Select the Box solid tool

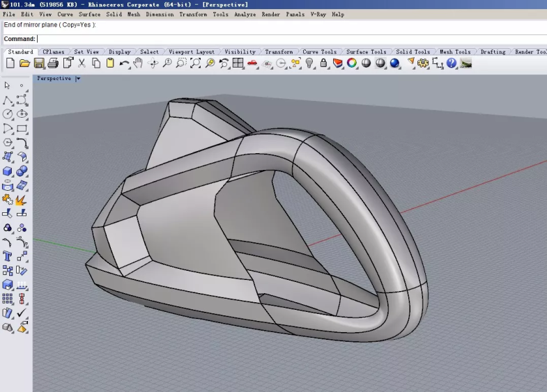pos(8,171)
